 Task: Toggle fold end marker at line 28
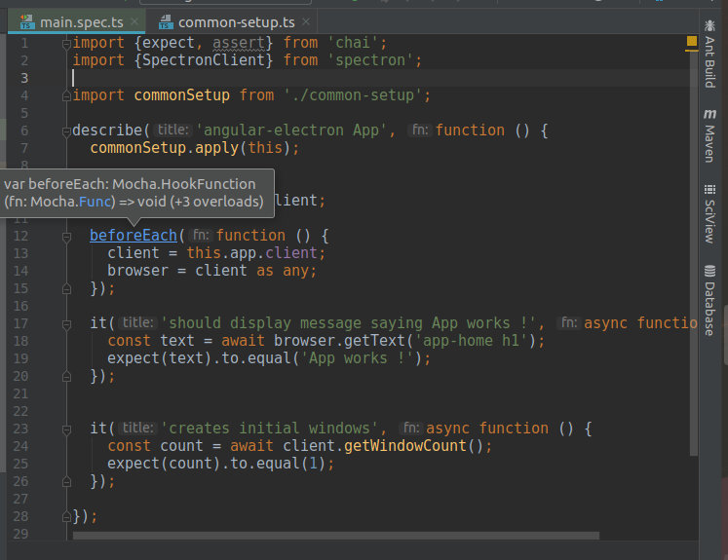tap(66, 517)
